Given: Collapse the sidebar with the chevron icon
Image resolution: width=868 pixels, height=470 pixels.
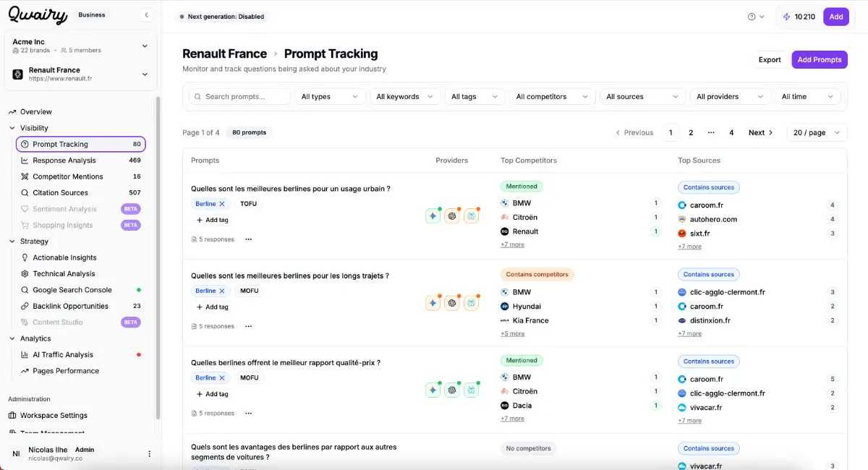Looking at the screenshot, I should pos(147,14).
